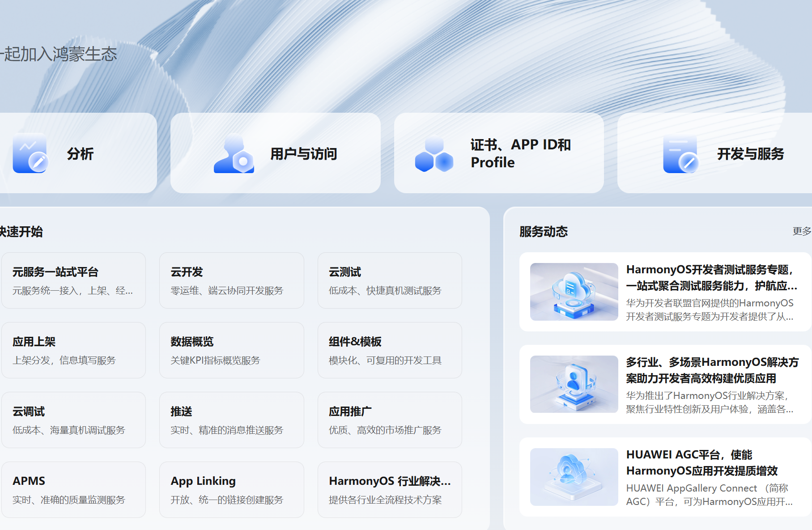Click text 零运维、端云协同开发服务

227,291
